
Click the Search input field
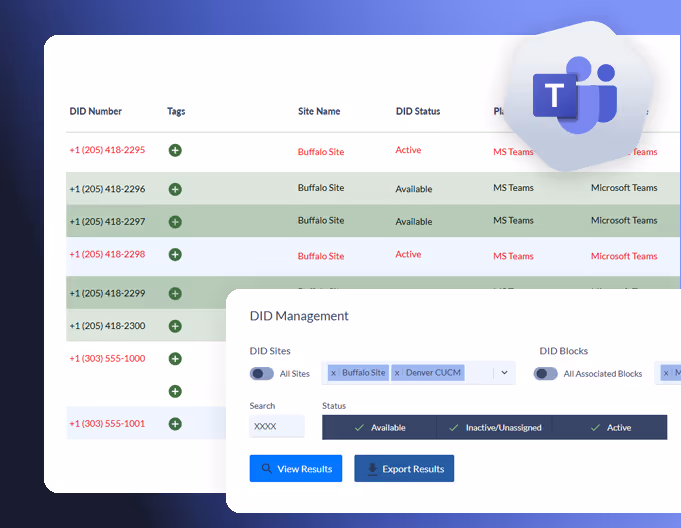(x=277, y=426)
